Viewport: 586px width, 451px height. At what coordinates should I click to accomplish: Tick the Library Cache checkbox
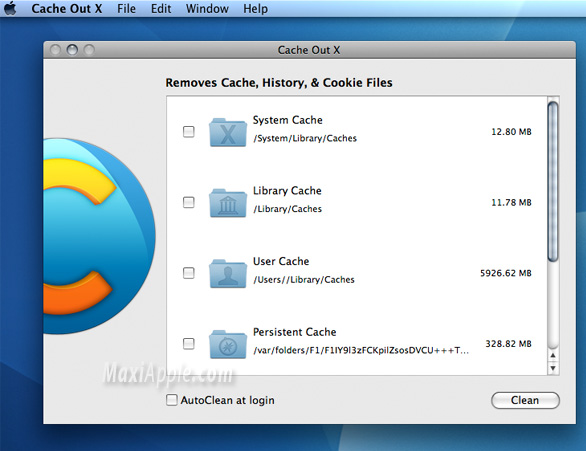coord(189,202)
